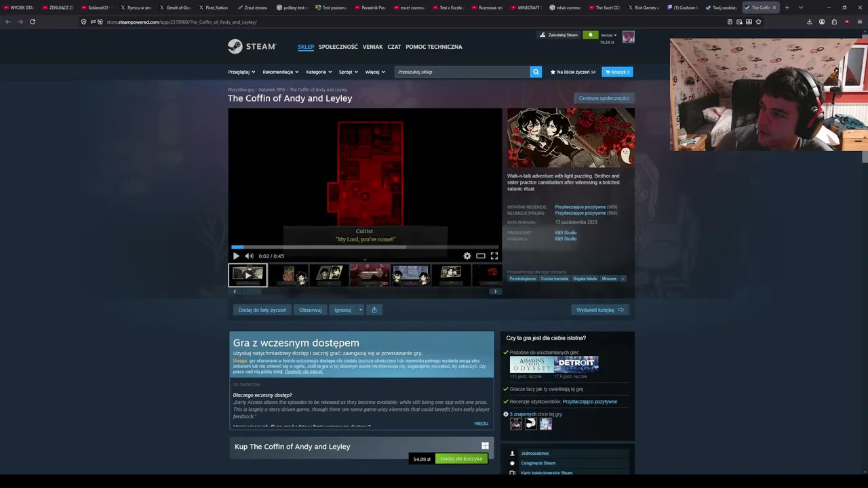Open the Jednoosobowa feature link
The height and width of the screenshot is (488, 868).
click(x=535, y=453)
